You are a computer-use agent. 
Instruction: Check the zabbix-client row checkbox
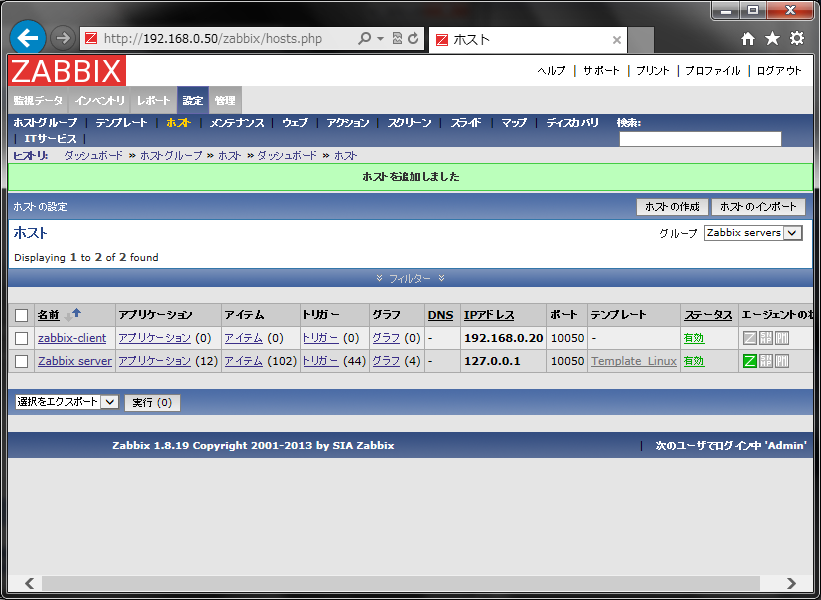click(21, 338)
